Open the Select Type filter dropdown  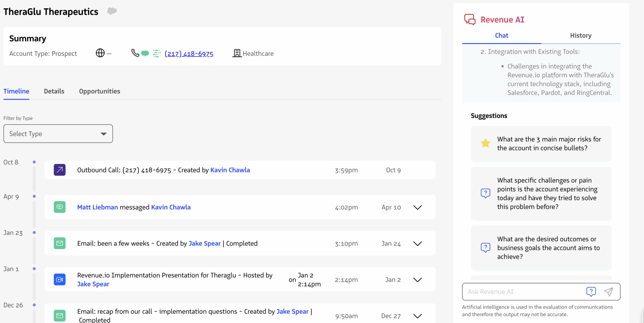58,134
